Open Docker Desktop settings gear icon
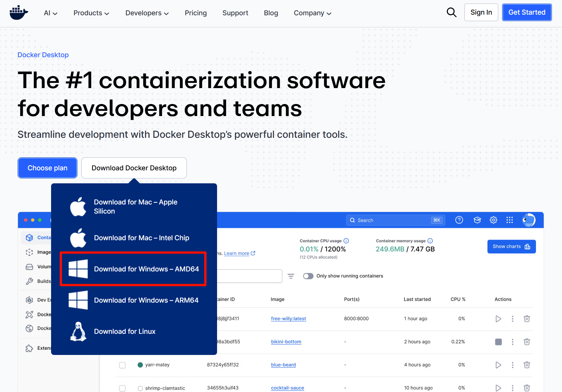This screenshot has width=562, height=392. [x=493, y=220]
